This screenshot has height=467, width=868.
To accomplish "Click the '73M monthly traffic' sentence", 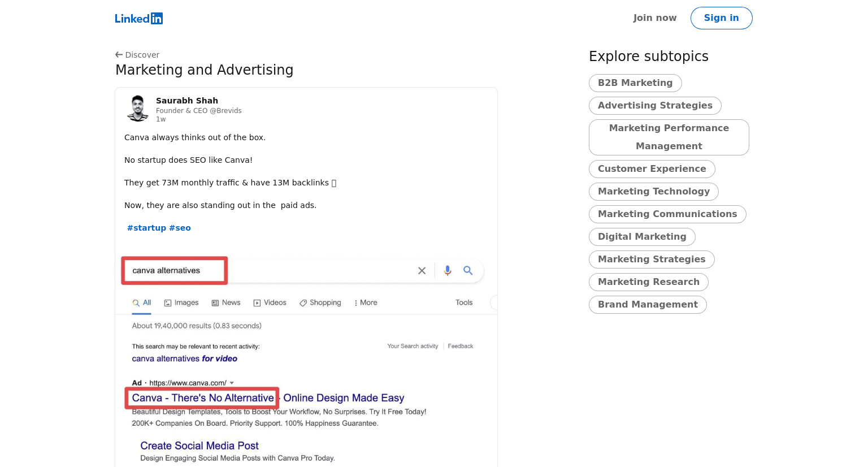I will coord(230,183).
